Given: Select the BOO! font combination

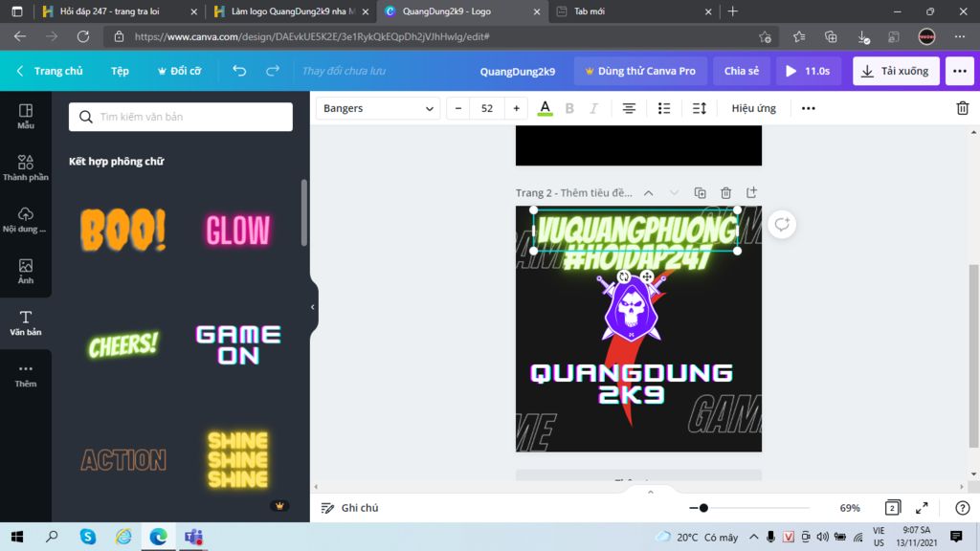Looking at the screenshot, I should pos(123,230).
